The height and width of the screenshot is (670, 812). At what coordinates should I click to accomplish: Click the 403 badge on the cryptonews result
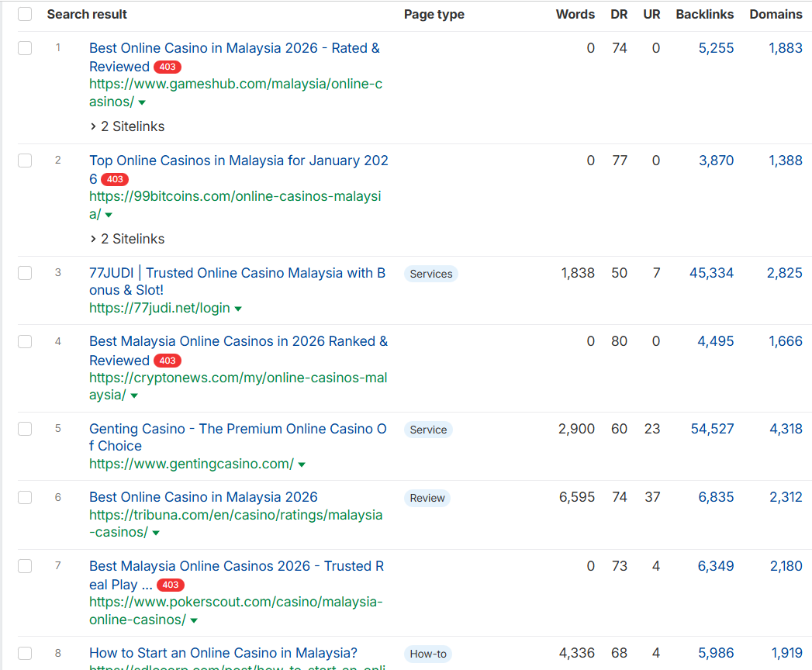pos(168,361)
